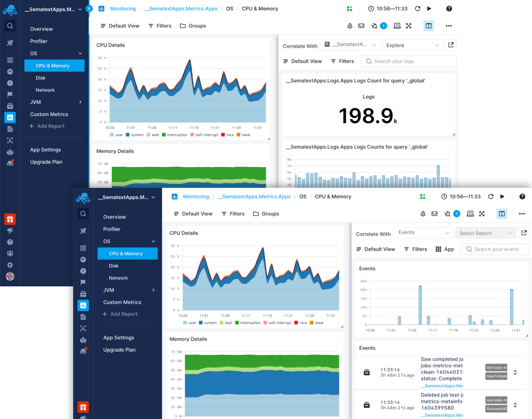This screenshot has height=419, width=532.
Task: Open the _SematextApps.M... app dropdown in front window
Action: point(126,197)
